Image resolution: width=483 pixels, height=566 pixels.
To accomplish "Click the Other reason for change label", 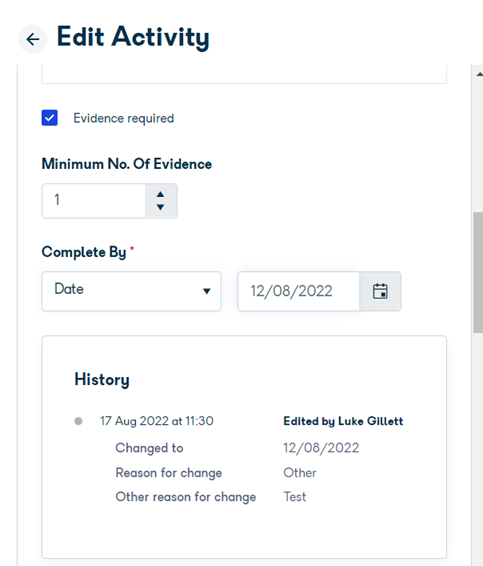I will pyautogui.click(x=186, y=497).
